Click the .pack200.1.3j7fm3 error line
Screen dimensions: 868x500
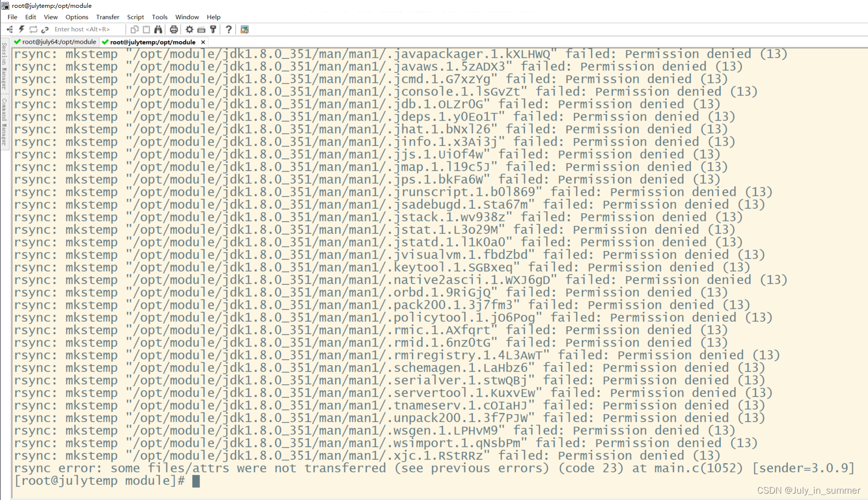pyautogui.click(x=382, y=305)
